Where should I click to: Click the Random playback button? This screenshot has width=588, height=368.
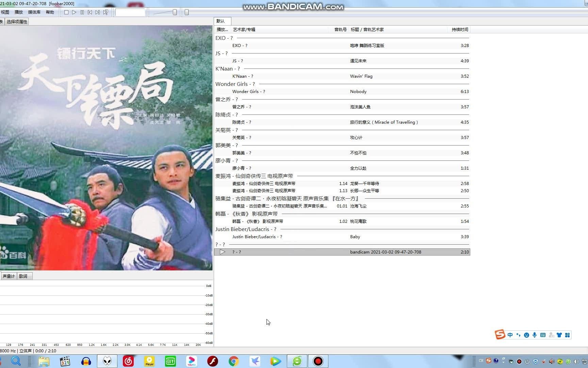click(106, 12)
